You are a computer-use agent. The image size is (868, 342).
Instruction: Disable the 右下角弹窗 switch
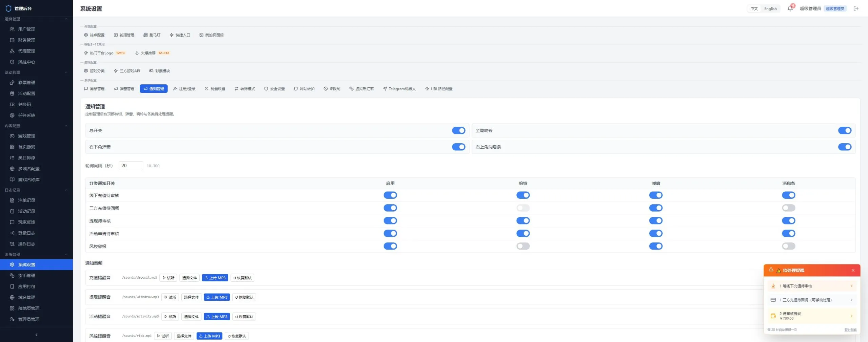459,147
